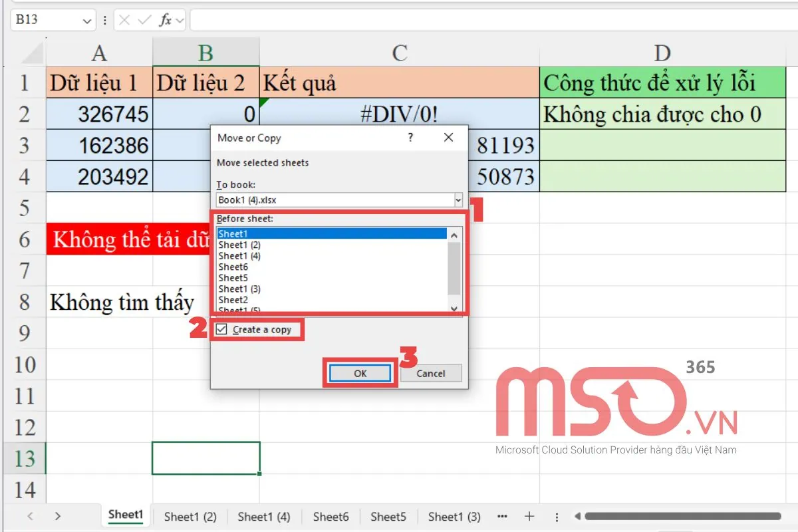Dismiss the dialog with the Cancel button
Screen dimensions: 798x532
click(430, 373)
